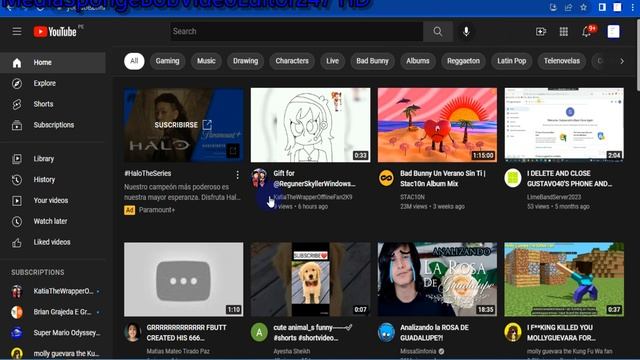Screen dimensions: 640x360
Task: Toggle browser side panel icon
Action: pos(602,7)
